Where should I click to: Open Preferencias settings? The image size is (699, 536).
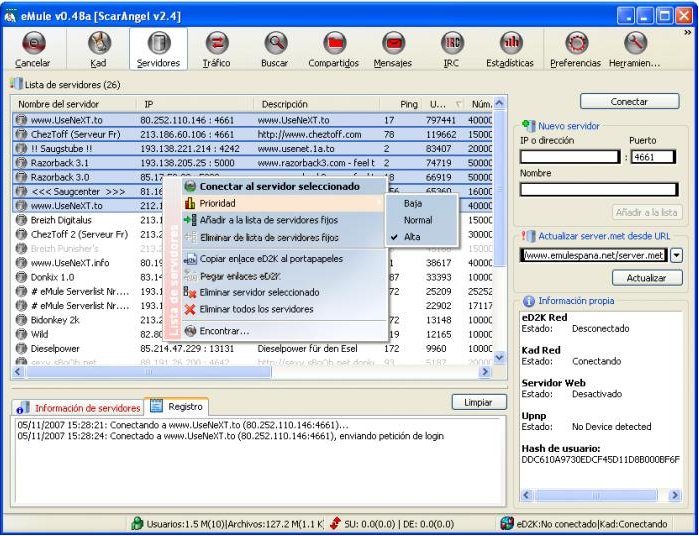click(x=576, y=49)
